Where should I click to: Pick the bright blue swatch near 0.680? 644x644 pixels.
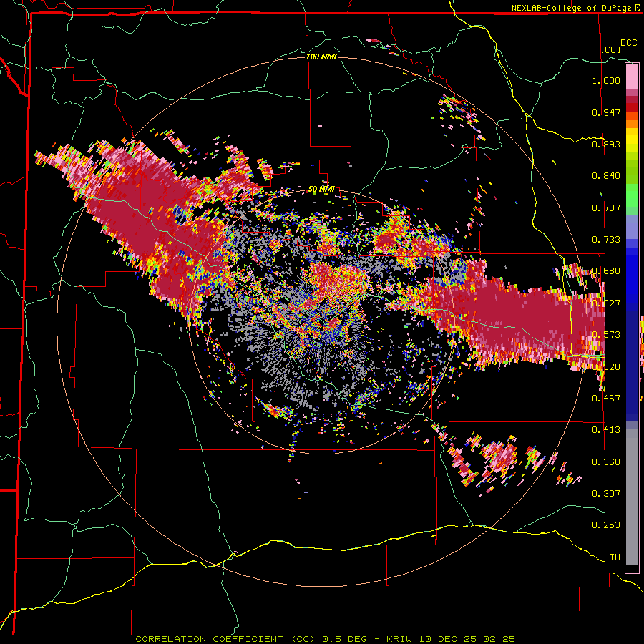[632, 273]
